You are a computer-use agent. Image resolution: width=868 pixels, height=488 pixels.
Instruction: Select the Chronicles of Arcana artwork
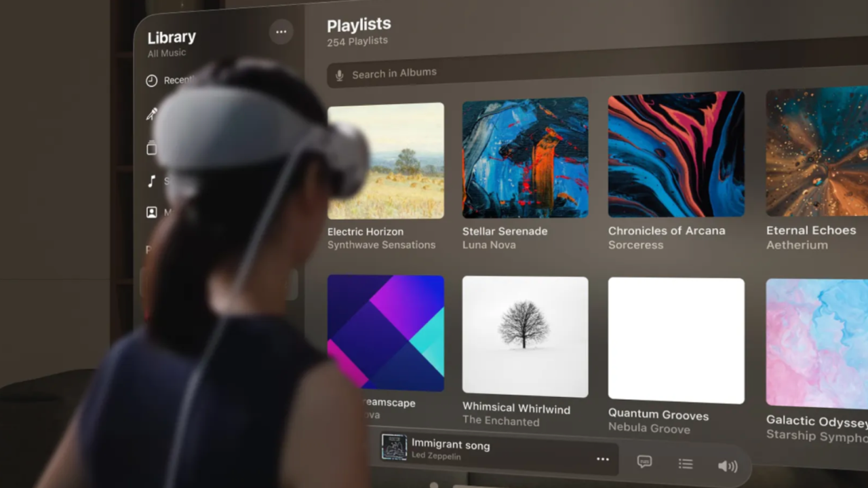[x=676, y=154]
